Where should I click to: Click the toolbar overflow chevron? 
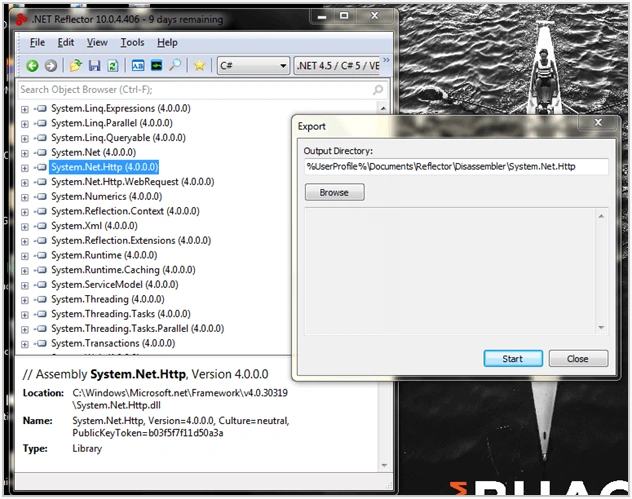(387, 60)
